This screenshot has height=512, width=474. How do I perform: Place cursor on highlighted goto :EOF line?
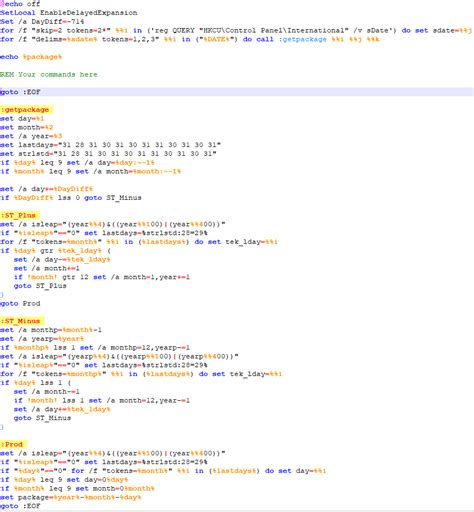pyautogui.click(x=237, y=92)
